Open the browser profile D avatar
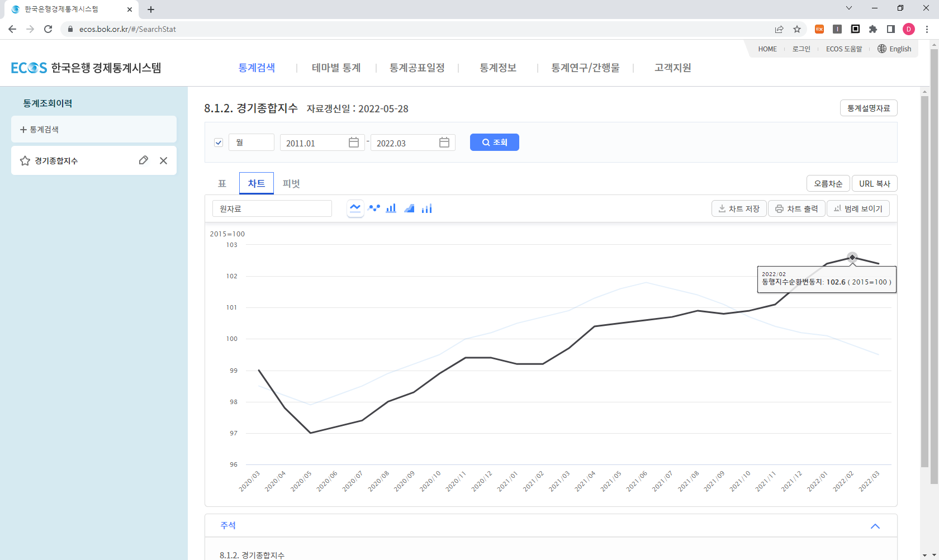This screenshot has height=560, width=939. (909, 29)
